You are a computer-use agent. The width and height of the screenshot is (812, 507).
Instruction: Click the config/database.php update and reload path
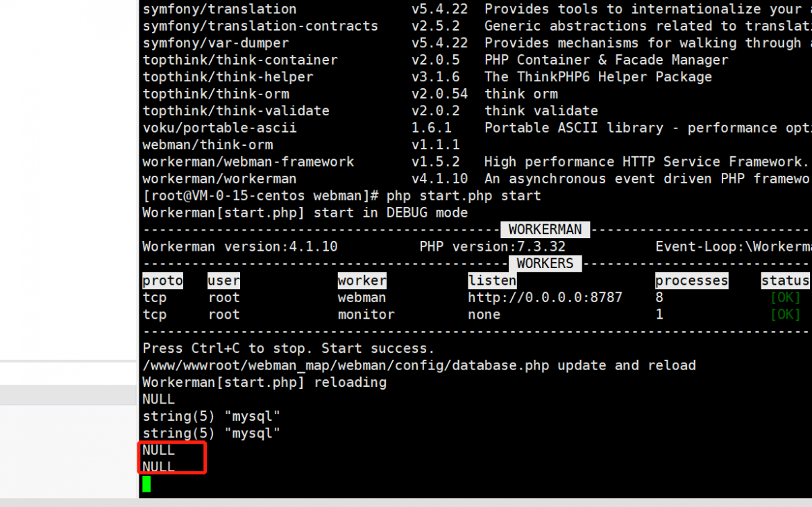419,365
